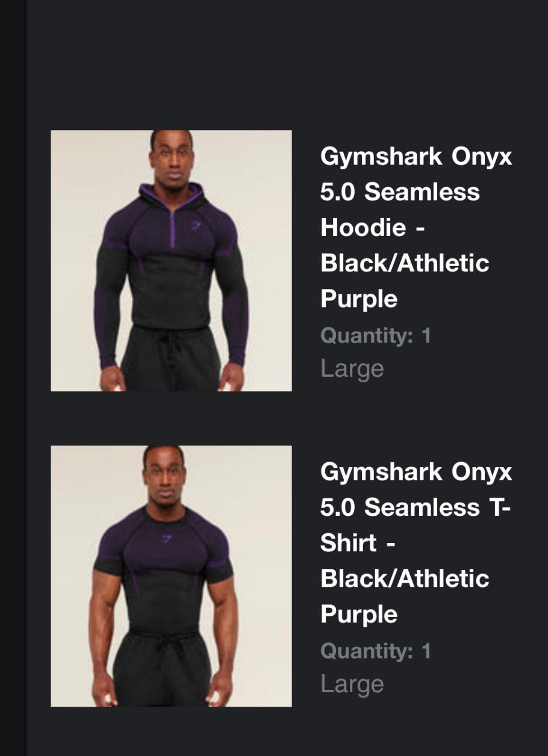Tap the Large size text under the hoodie
548x756 pixels.
point(352,368)
